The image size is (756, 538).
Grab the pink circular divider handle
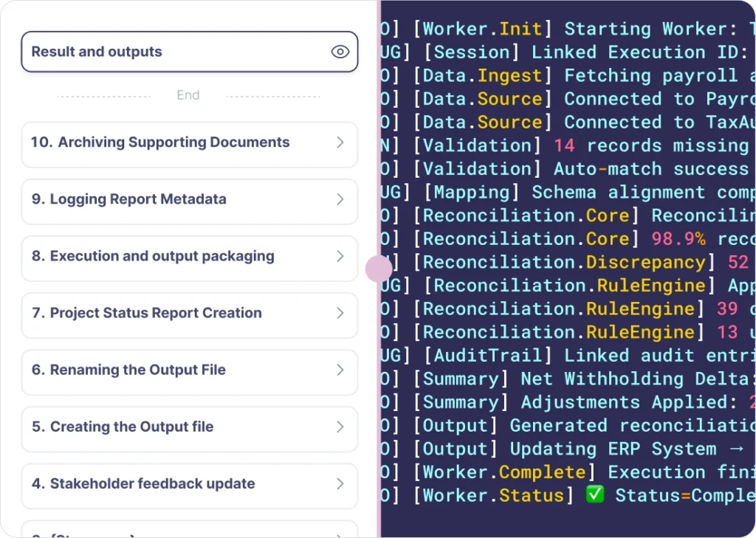379,269
